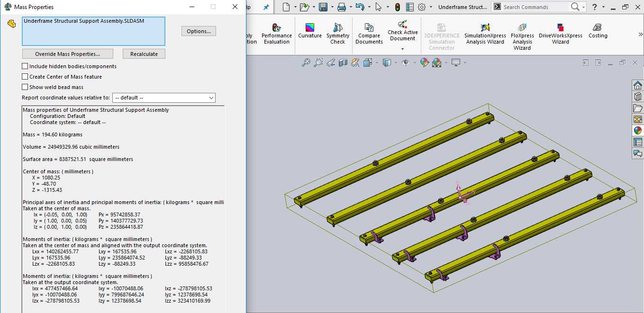
Task: Toggle the Section View icon
Action: tap(343, 63)
